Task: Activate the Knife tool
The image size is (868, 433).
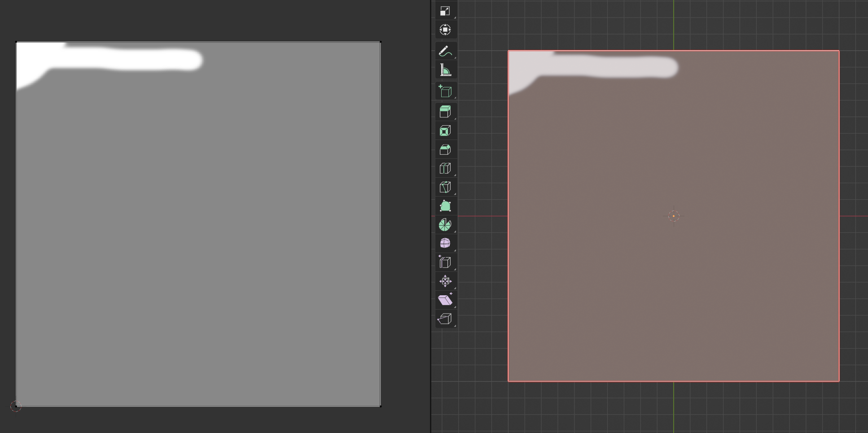Action: [x=445, y=187]
